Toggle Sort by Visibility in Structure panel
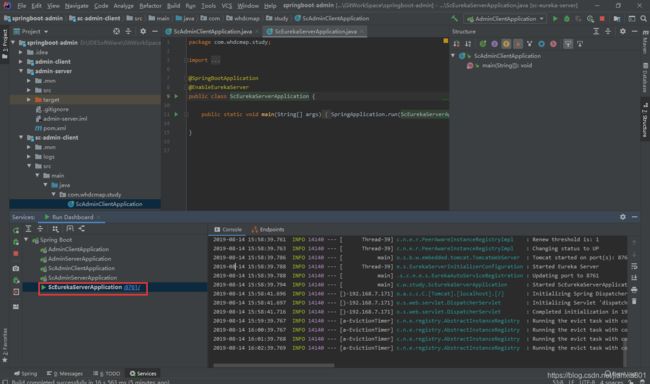The width and height of the screenshot is (650, 384). (456, 44)
